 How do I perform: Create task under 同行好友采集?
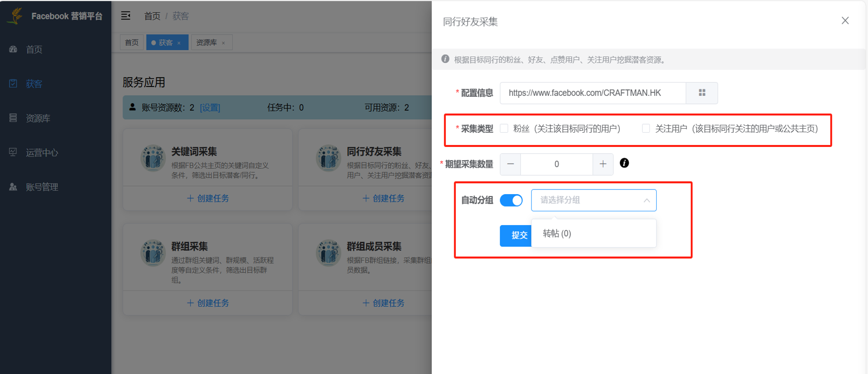point(383,198)
